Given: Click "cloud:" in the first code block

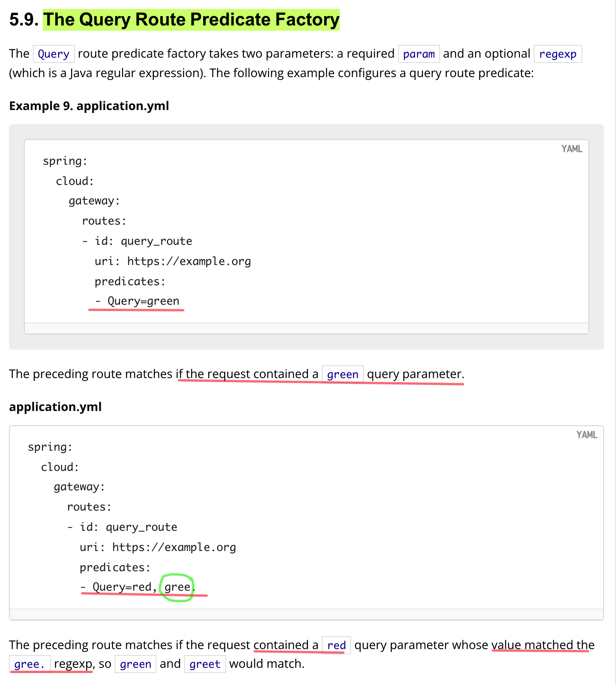Looking at the screenshot, I should [x=74, y=181].
